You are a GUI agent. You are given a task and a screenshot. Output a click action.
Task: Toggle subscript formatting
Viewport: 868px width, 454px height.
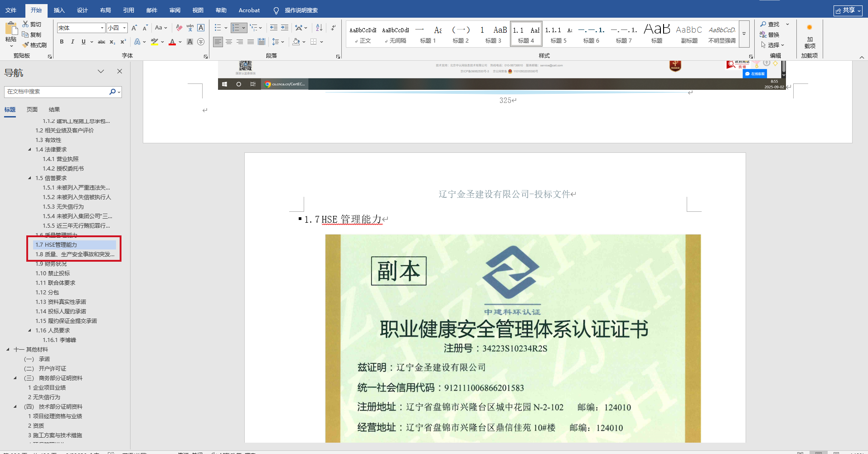112,42
